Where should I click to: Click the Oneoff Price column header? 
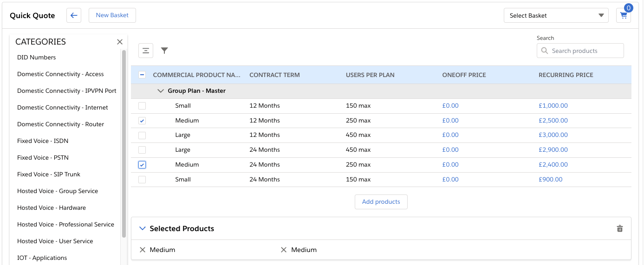(x=464, y=75)
